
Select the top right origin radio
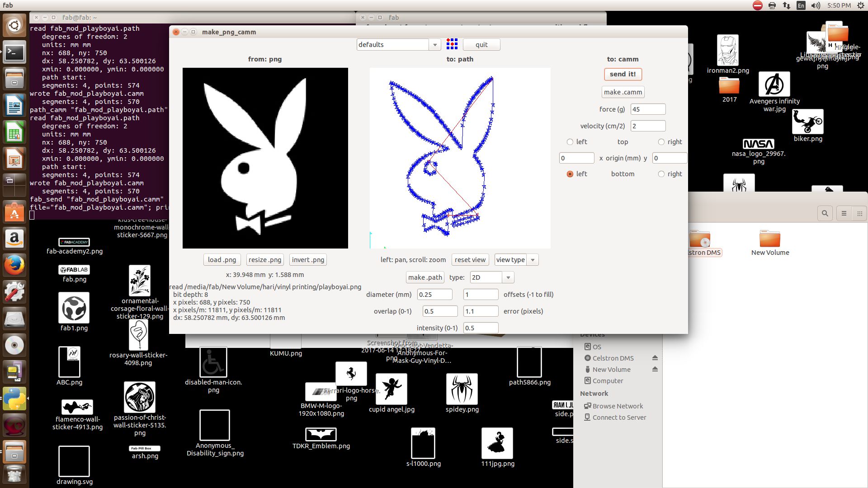(x=661, y=142)
